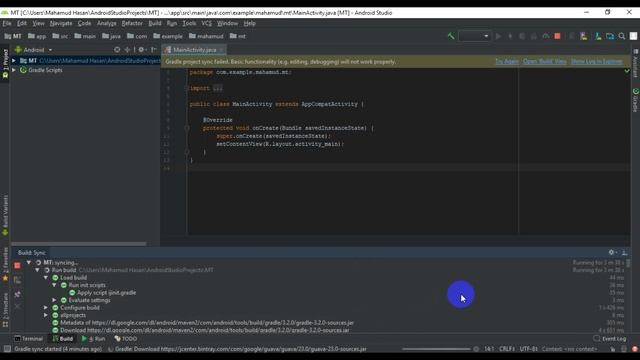Viewport: 640px width, 360px height.
Task: Toggle the Gradle right side tab
Action: [636, 100]
